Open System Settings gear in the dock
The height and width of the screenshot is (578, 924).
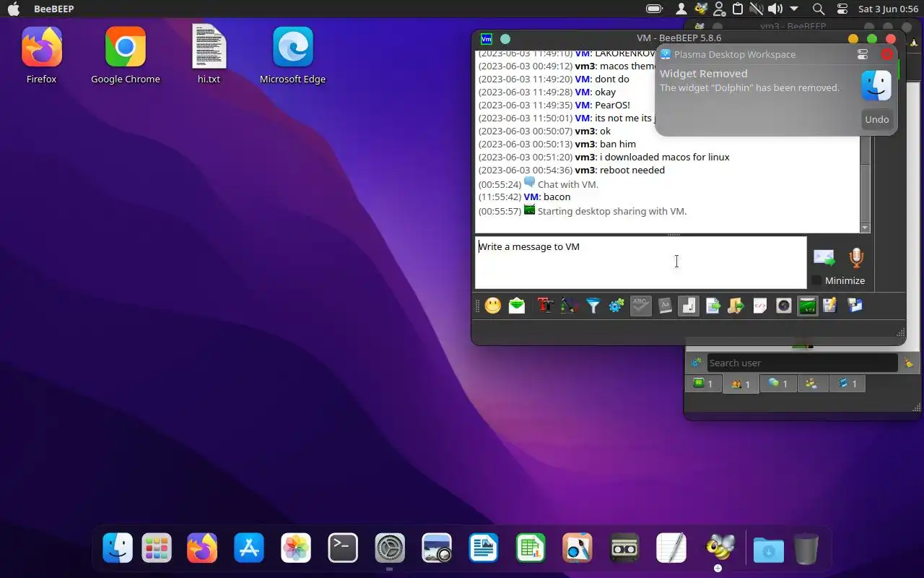(390, 548)
